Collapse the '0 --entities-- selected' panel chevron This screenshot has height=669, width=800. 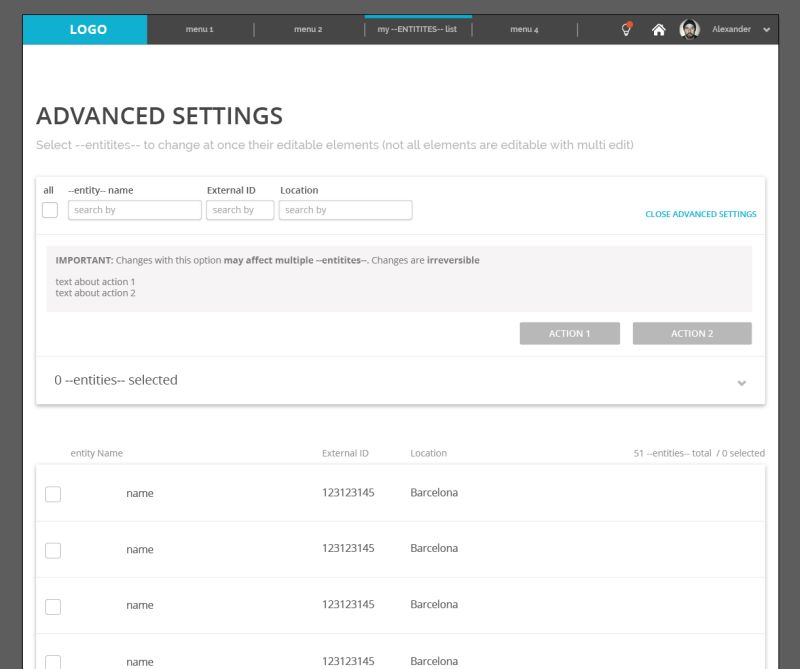pos(741,382)
